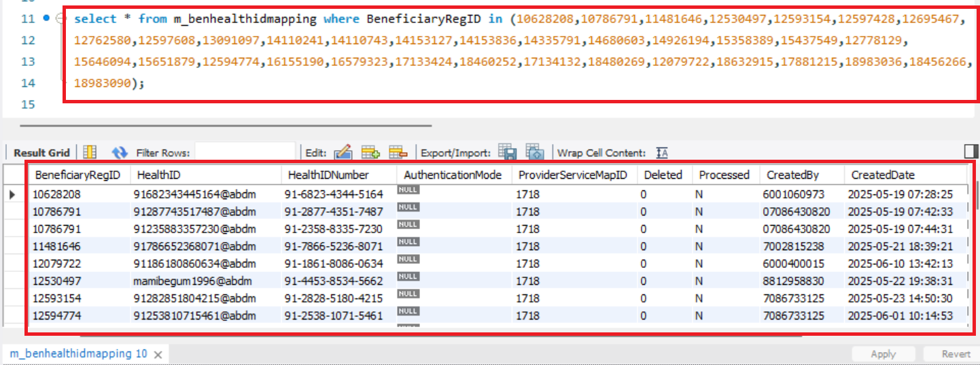
Task: Toggle wrap cell content icon
Action: click(662, 153)
